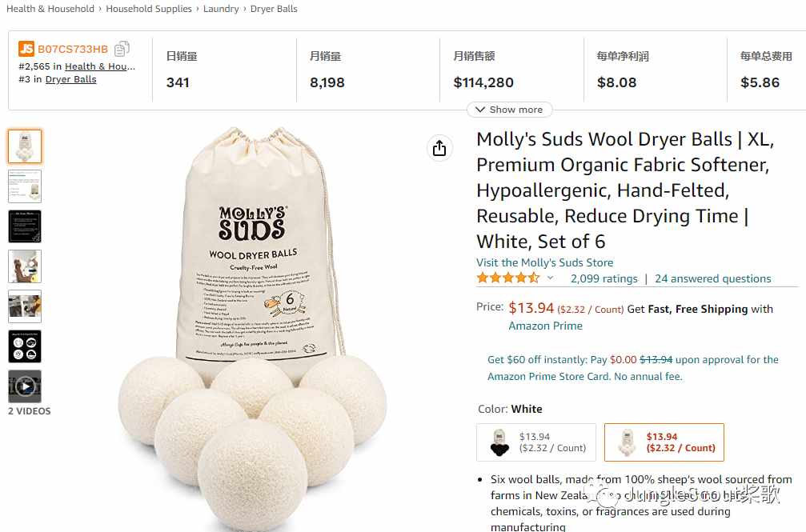Choose the selected White color swatch
Screen dimensions: 806x532
(664, 442)
